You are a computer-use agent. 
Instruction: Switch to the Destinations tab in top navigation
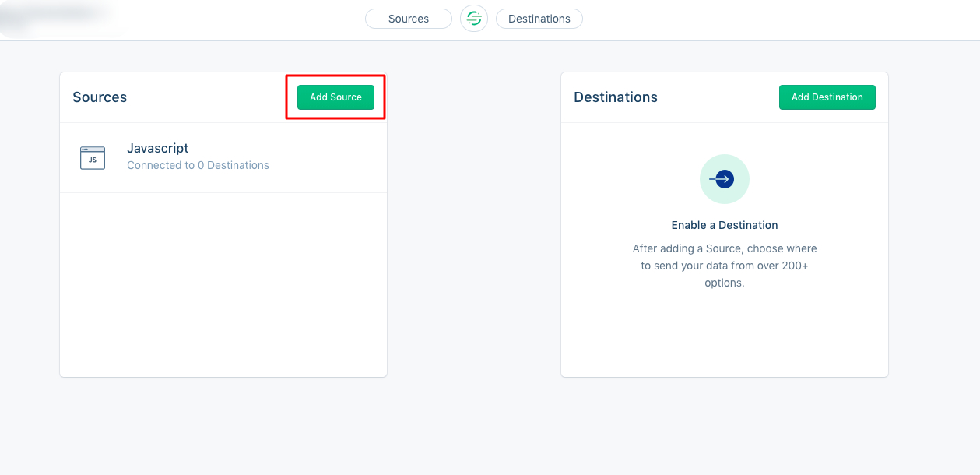539,19
